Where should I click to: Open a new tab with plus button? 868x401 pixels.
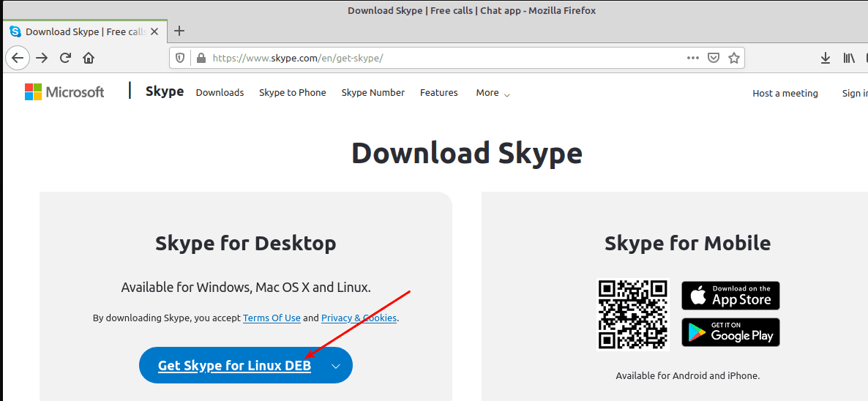(x=179, y=31)
